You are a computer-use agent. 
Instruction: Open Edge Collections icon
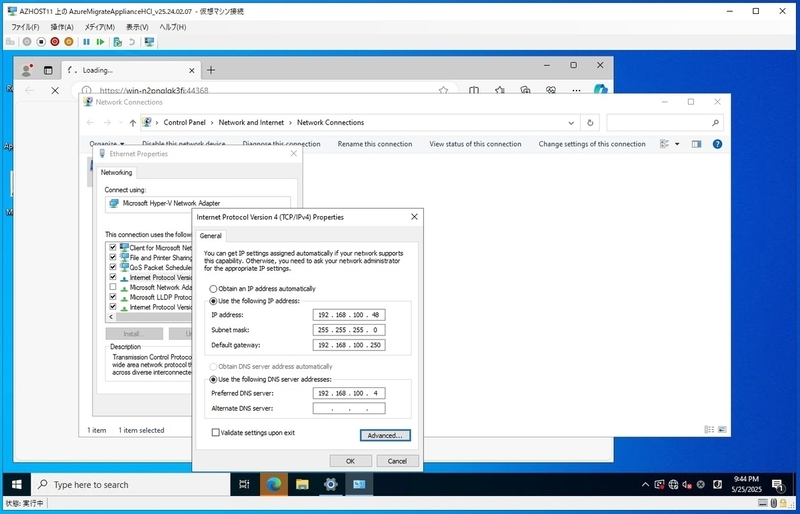(525, 90)
